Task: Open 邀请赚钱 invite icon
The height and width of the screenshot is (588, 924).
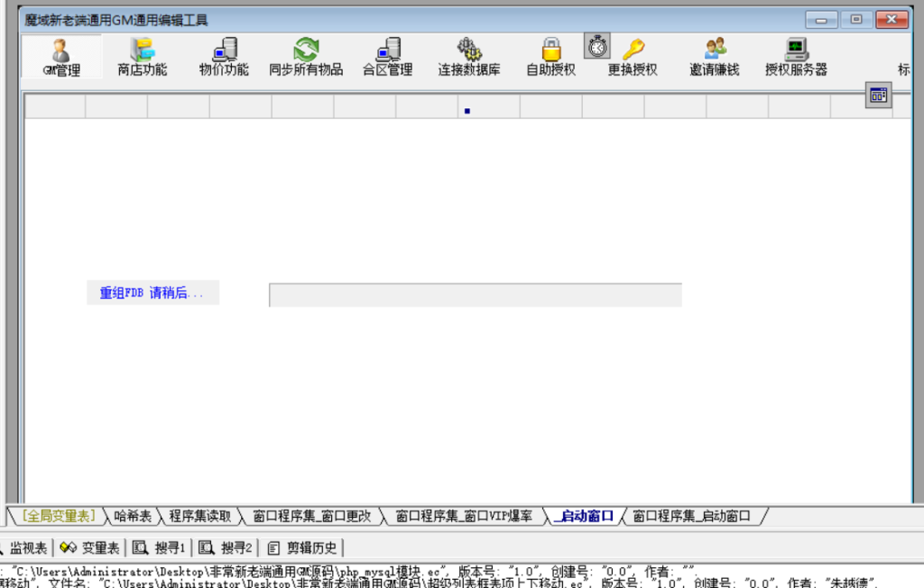Action: (x=715, y=57)
